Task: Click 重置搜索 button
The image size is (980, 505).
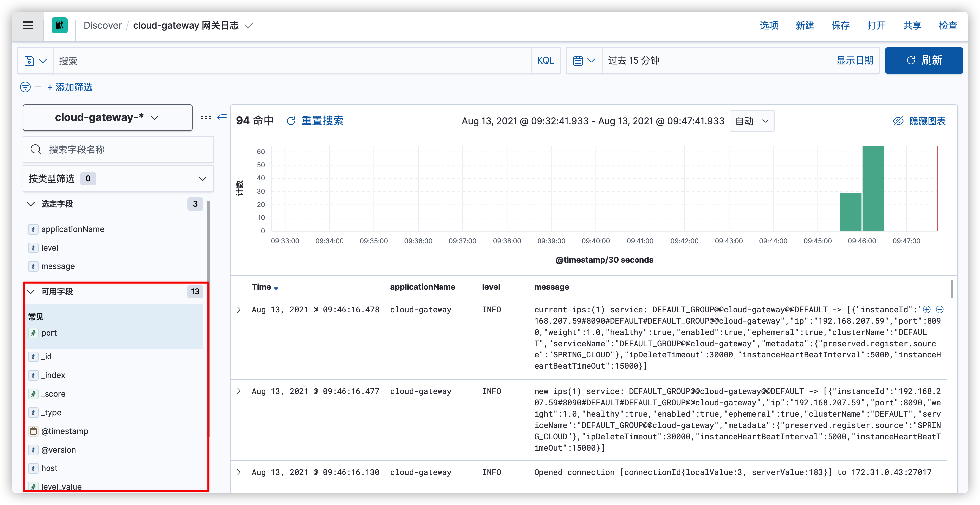Action: [315, 121]
